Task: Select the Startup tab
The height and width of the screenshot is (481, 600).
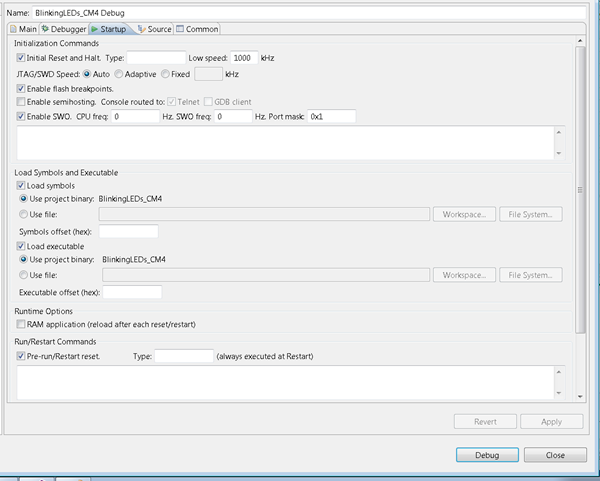Action: tap(109, 29)
